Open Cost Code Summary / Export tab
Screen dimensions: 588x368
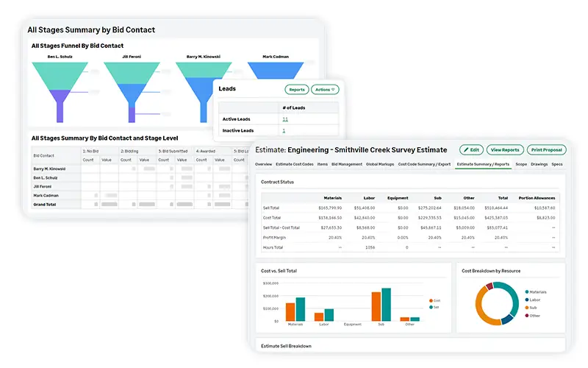424,164
